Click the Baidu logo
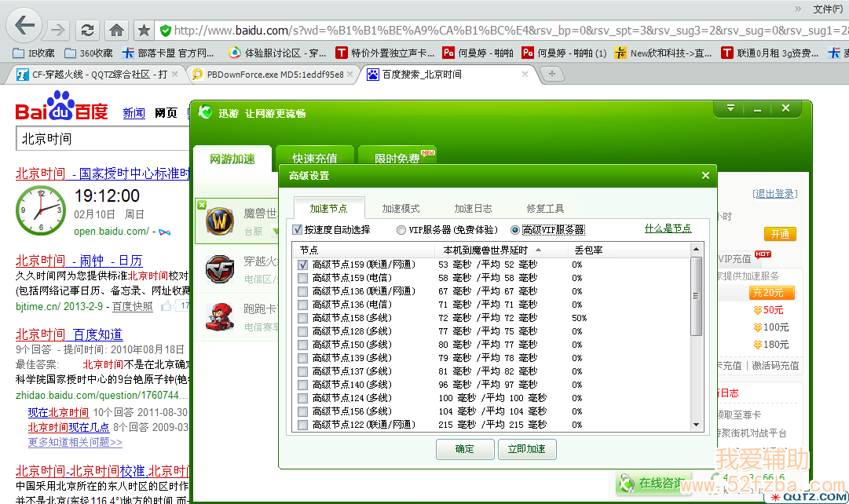Screen dimensions: 849x504 [61, 106]
